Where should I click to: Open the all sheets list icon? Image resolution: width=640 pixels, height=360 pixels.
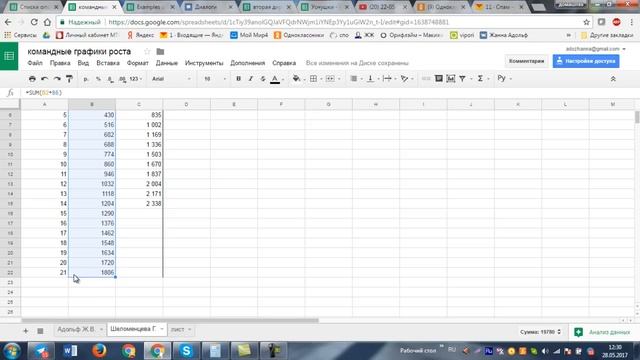40,331
